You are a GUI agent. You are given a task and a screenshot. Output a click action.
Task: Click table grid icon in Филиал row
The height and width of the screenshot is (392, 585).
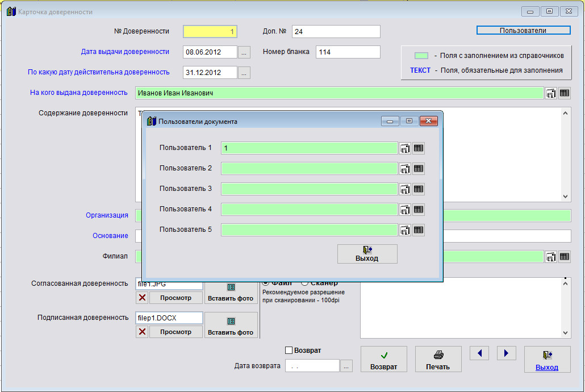(565, 257)
